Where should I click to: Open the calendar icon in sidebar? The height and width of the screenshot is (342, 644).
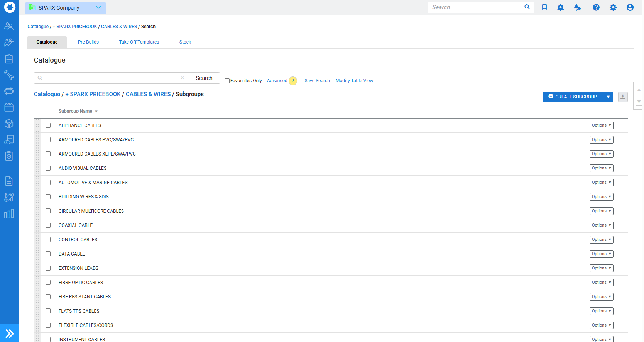9,107
